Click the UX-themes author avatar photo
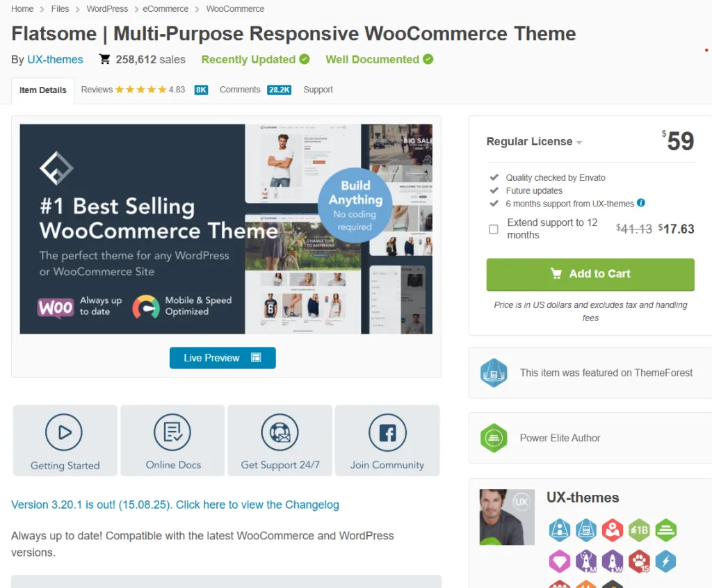The height and width of the screenshot is (588, 712). click(507, 516)
